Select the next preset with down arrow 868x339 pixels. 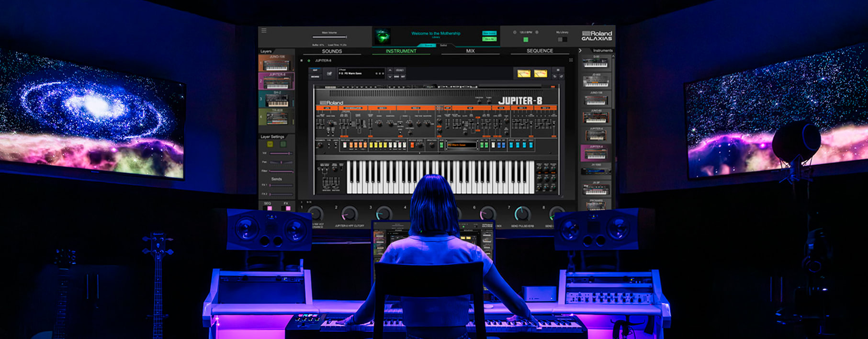[x=390, y=77]
